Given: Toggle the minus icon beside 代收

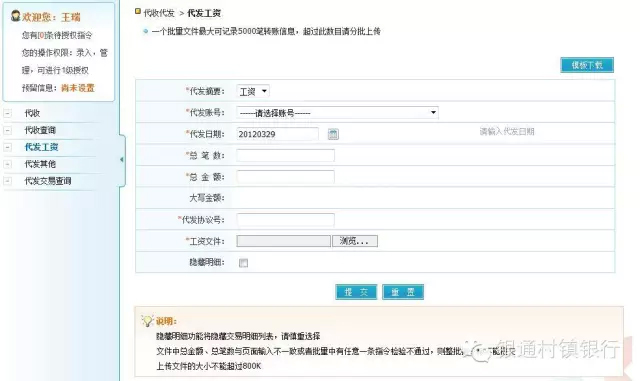Looking at the screenshot, I should pyautogui.click(x=8, y=113).
